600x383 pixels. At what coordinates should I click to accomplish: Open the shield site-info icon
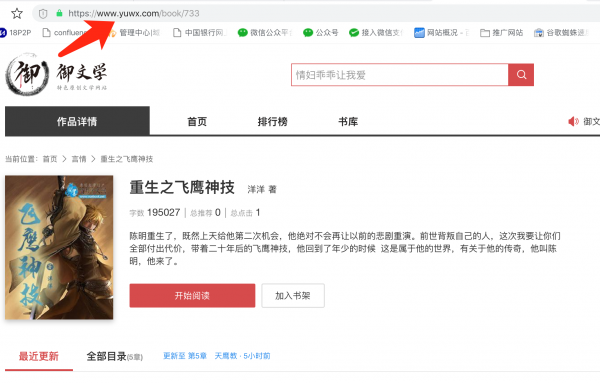pyautogui.click(x=43, y=14)
